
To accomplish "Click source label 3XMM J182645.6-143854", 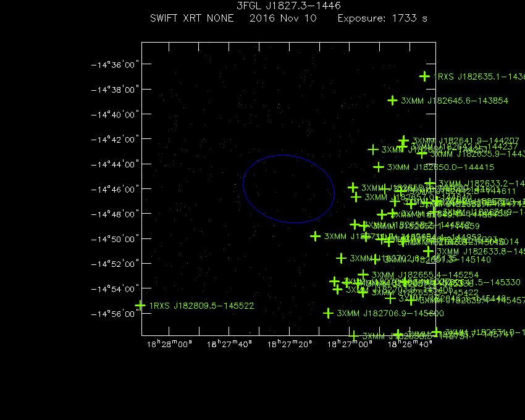I will (455, 101).
